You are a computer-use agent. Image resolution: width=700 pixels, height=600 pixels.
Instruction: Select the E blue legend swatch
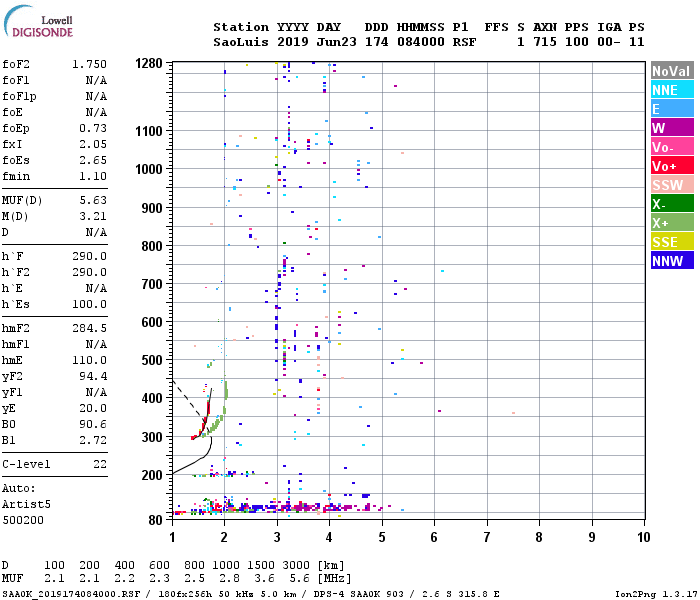coord(672,108)
